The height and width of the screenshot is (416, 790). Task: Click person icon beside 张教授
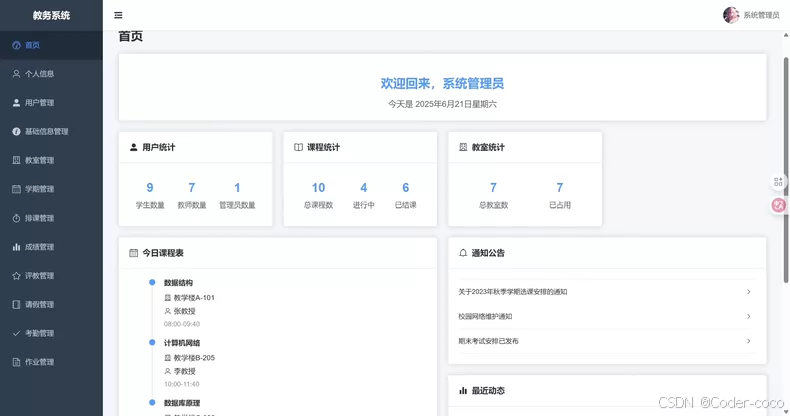[x=168, y=311]
